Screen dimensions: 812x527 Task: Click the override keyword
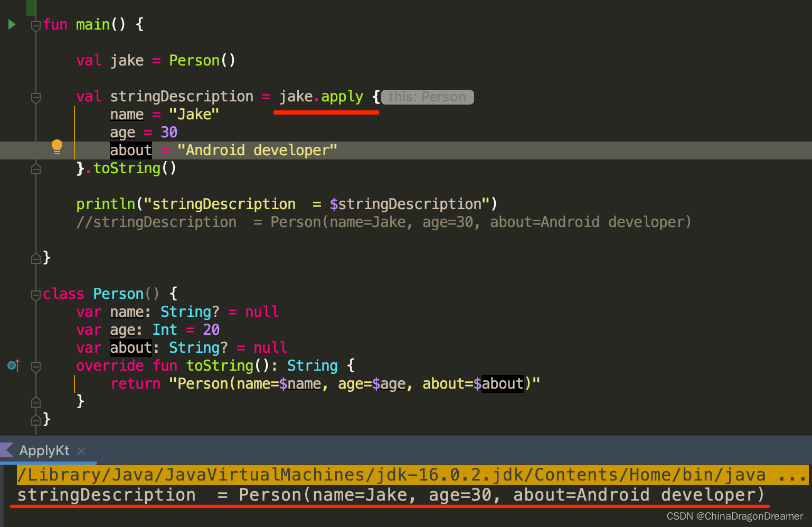point(110,365)
